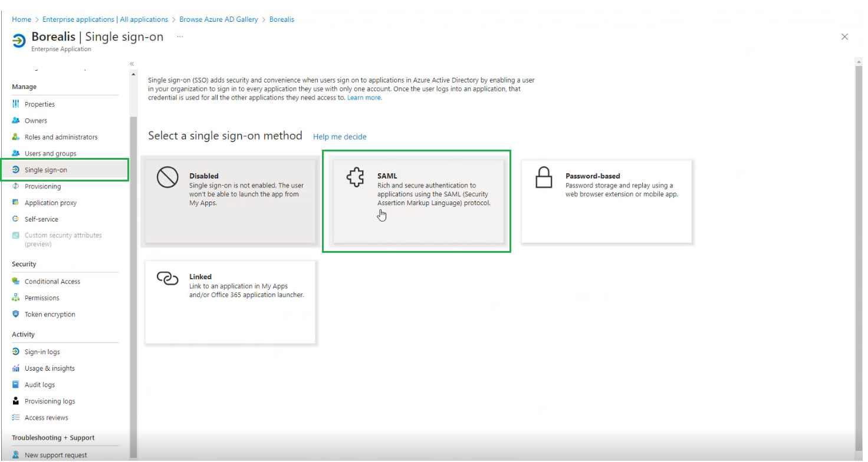This screenshot has width=868, height=462.
Task: Click the Custom security attributes icon
Action: [x=16, y=236]
